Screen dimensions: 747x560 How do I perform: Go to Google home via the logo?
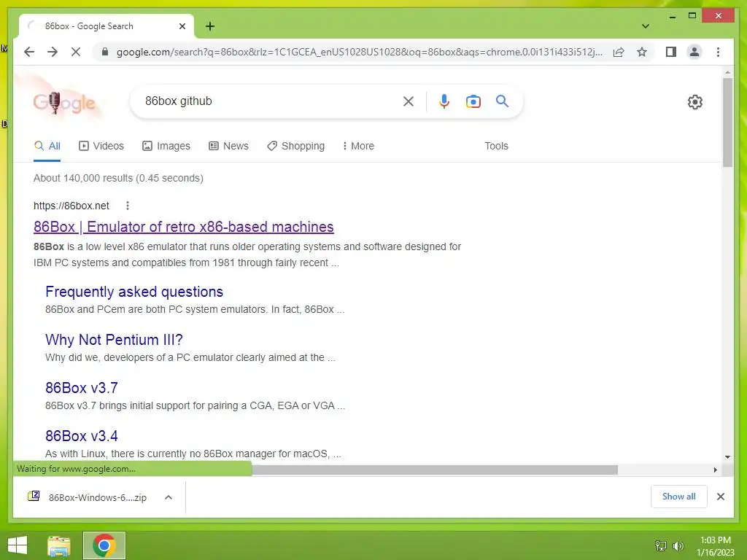pos(64,102)
